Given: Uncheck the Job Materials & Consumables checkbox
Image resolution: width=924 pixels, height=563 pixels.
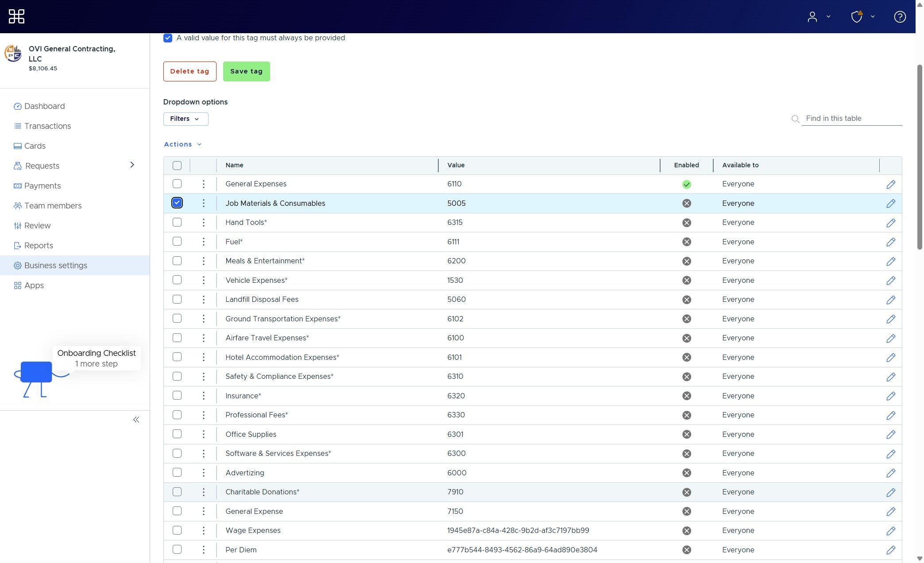Looking at the screenshot, I should tap(177, 203).
